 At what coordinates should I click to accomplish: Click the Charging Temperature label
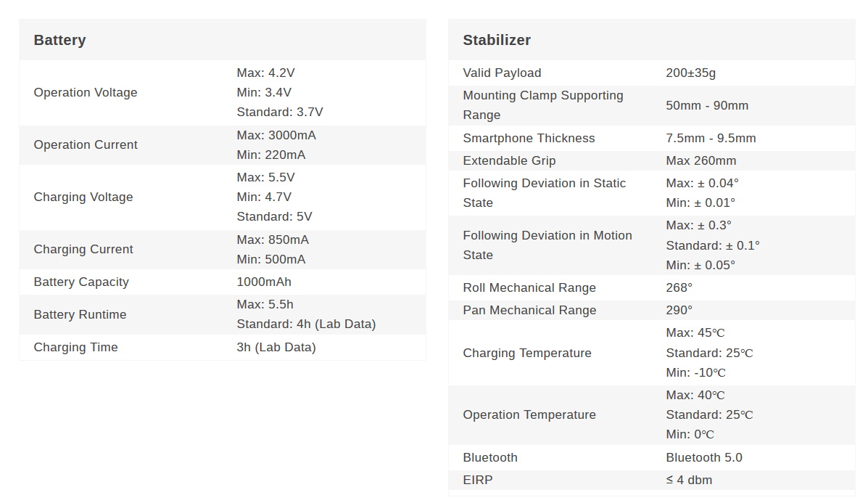(x=527, y=353)
